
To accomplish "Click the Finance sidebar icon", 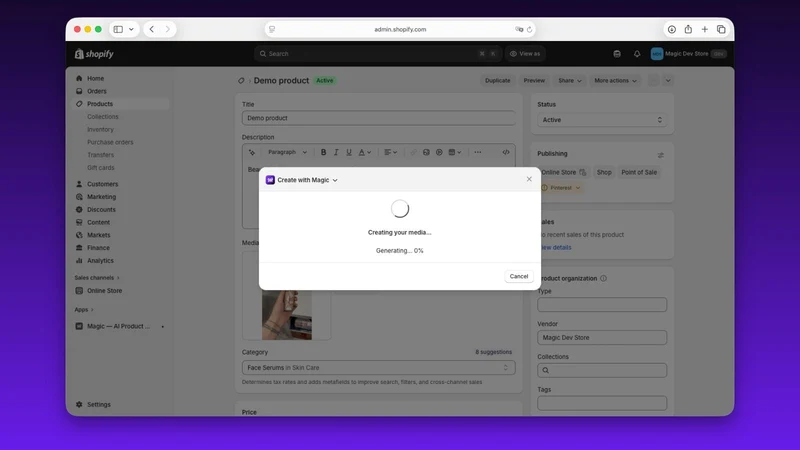I will 79,248.
